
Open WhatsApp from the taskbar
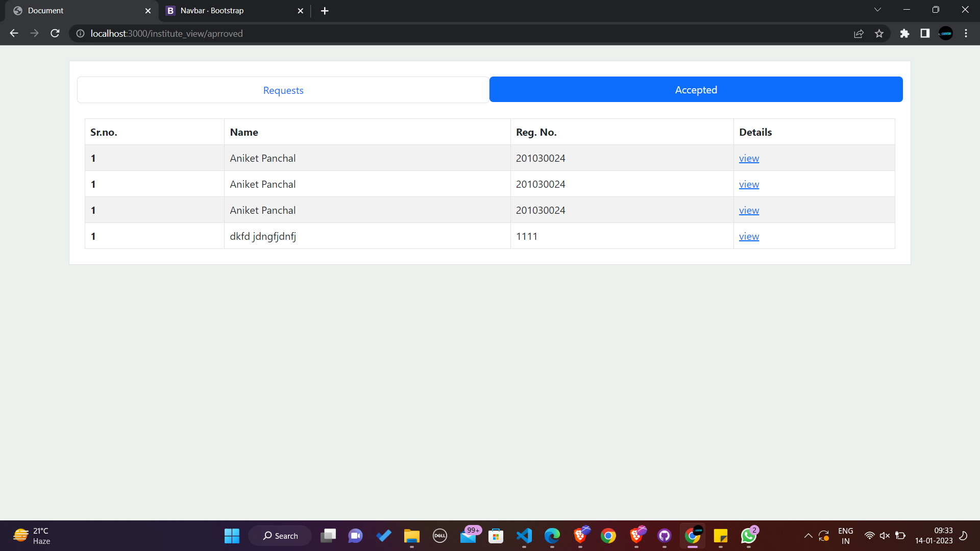pyautogui.click(x=748, y=536)
